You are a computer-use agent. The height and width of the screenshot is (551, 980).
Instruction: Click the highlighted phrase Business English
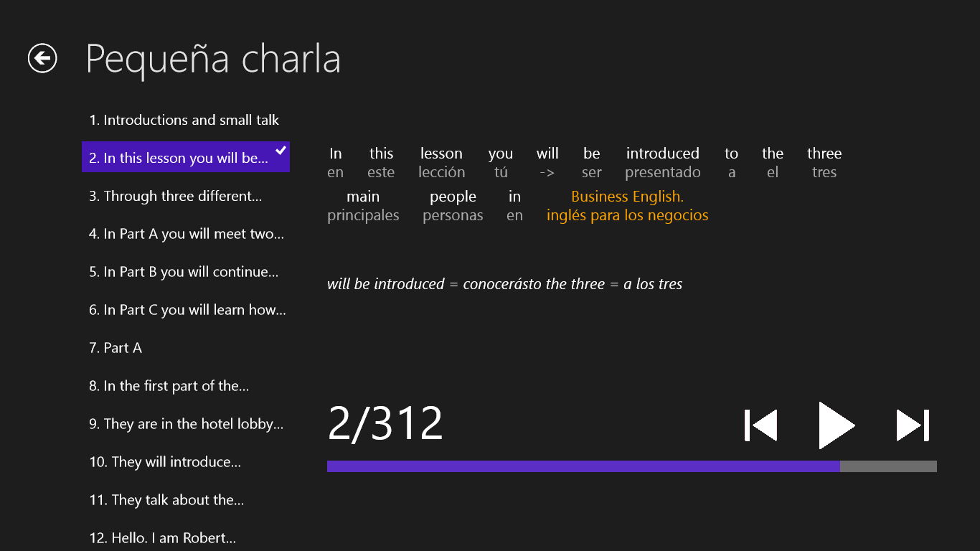[x=627, y=197]
